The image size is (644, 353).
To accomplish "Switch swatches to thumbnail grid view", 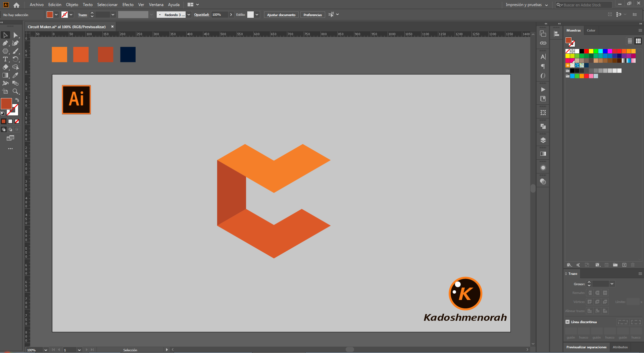I will pyautogui.click(x=638, y=41).
